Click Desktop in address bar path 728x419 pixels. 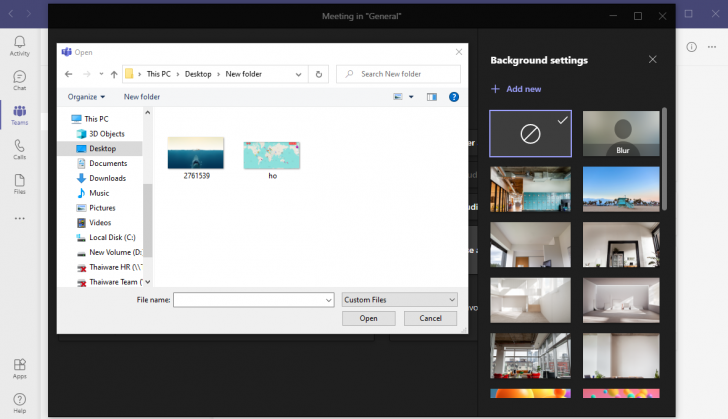coord(198,74)
